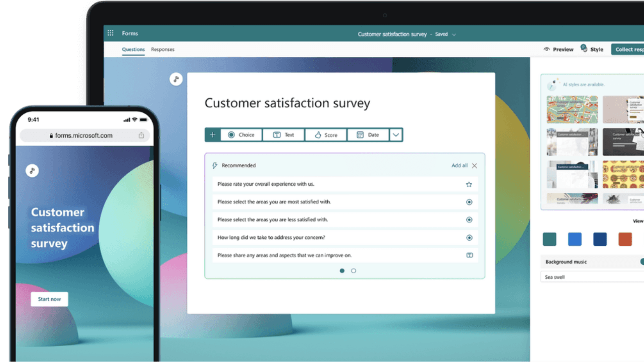Screen dimensions: 644x362
Task: Add a Text question
Action: click(283, 135)
